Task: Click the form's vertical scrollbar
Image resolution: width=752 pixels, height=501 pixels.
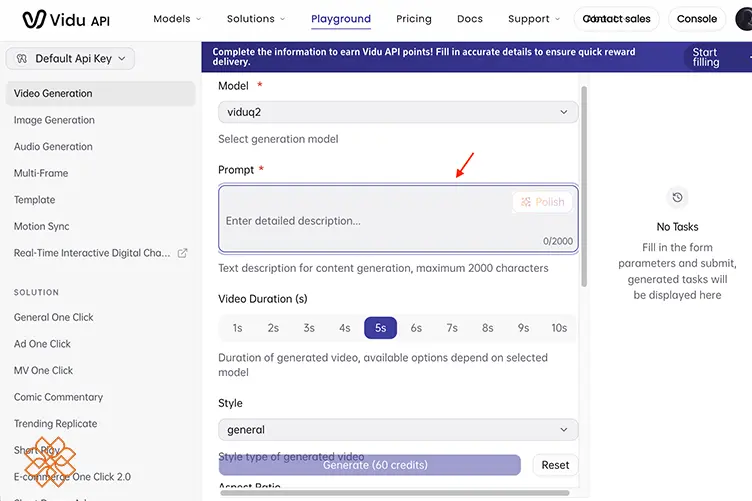Action: click(584, 186)
